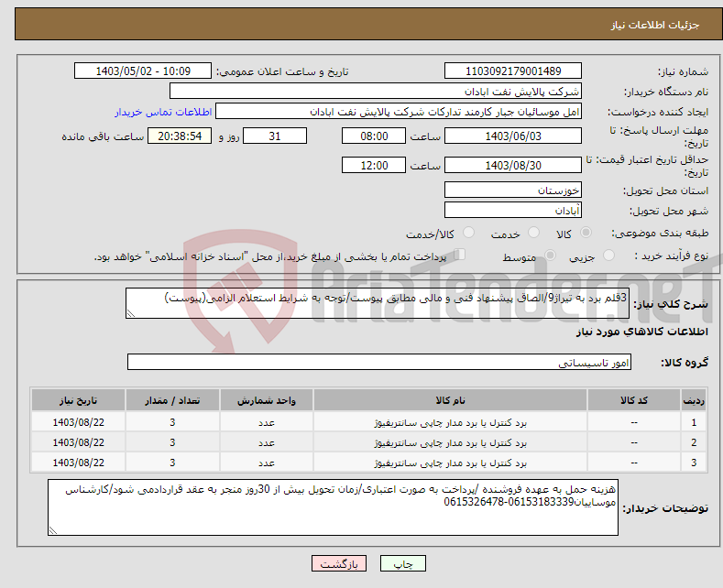Click the بازگشت (back) button
Viewport: 723px width, 588px height.
339,563
